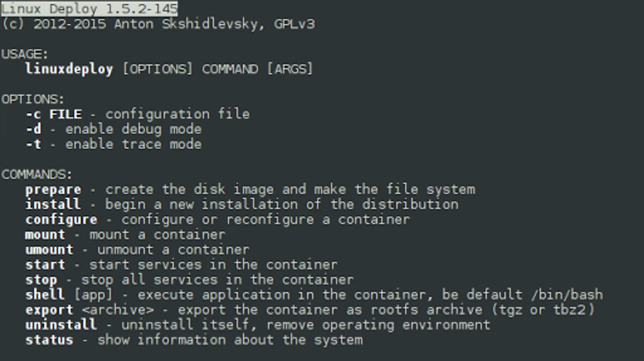Click the install command name
The image size is (644, 361).
pos(53,205)
